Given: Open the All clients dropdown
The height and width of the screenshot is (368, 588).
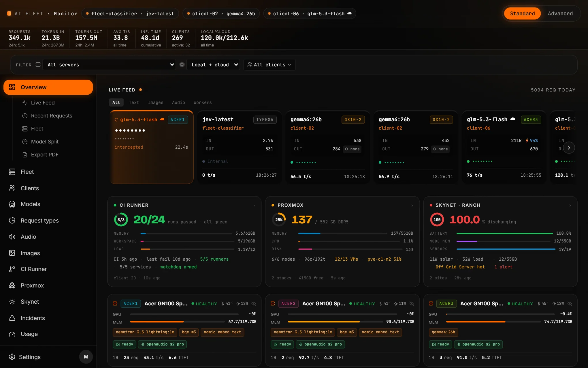Looking at the screenshot, I should [x=269, y=65].
